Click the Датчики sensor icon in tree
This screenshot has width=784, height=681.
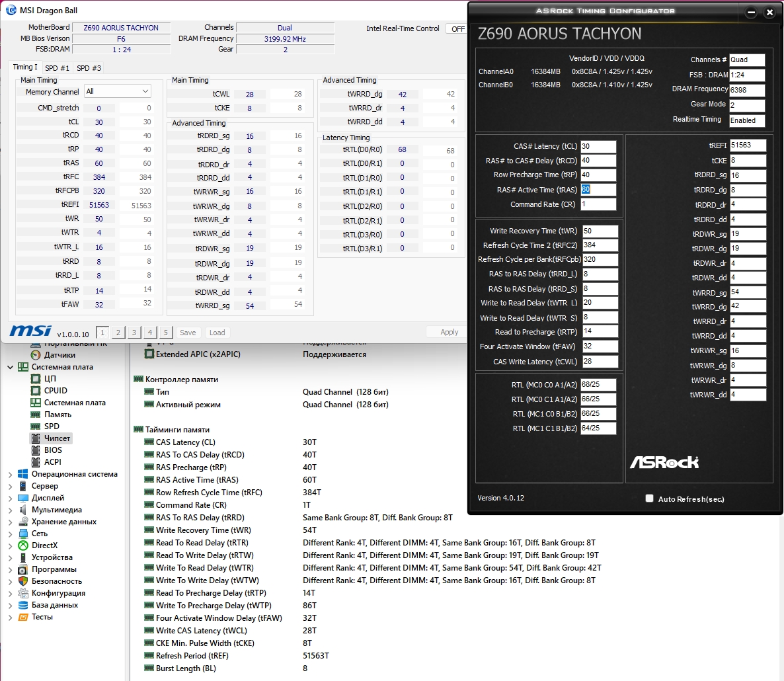[x=36, y=355]
